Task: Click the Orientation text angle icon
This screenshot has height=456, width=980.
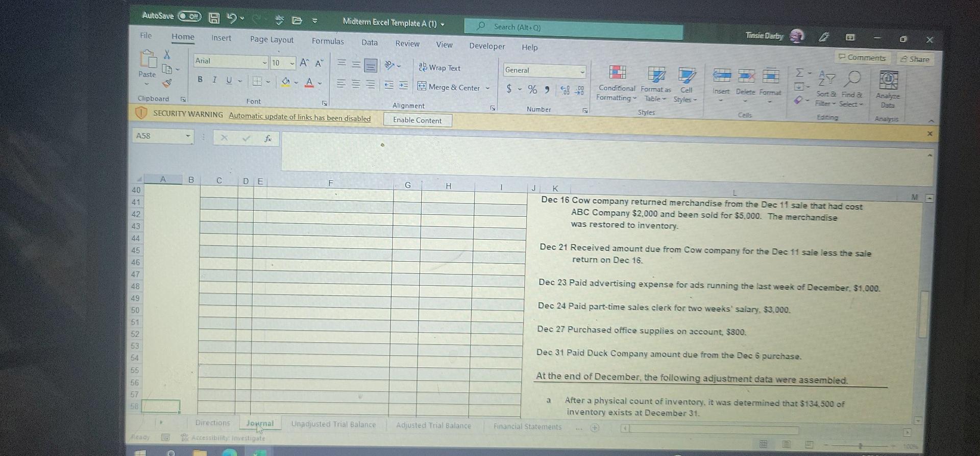Action: point(389,65)
